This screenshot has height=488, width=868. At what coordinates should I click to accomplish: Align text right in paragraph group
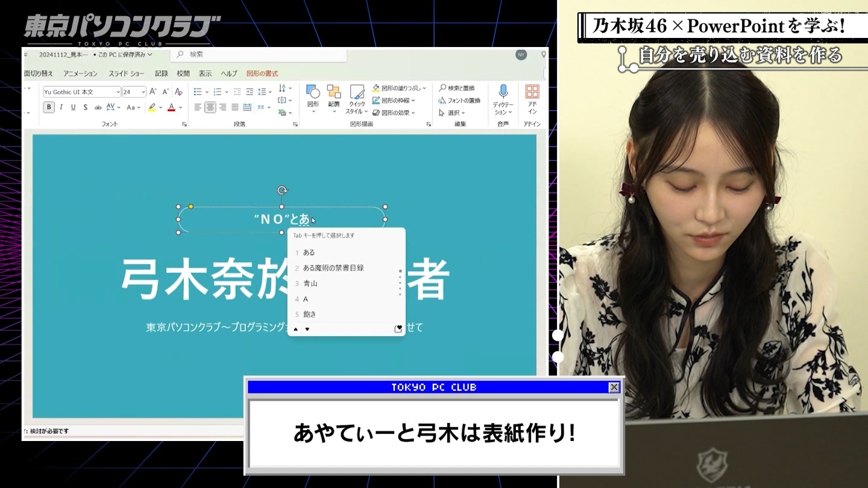point(222,107)
